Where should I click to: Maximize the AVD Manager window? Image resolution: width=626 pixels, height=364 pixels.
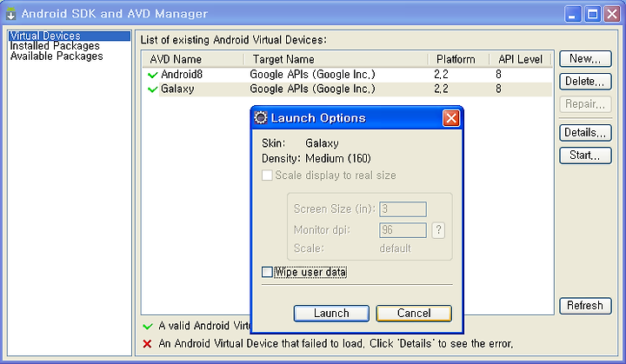(x=592, y=15)
